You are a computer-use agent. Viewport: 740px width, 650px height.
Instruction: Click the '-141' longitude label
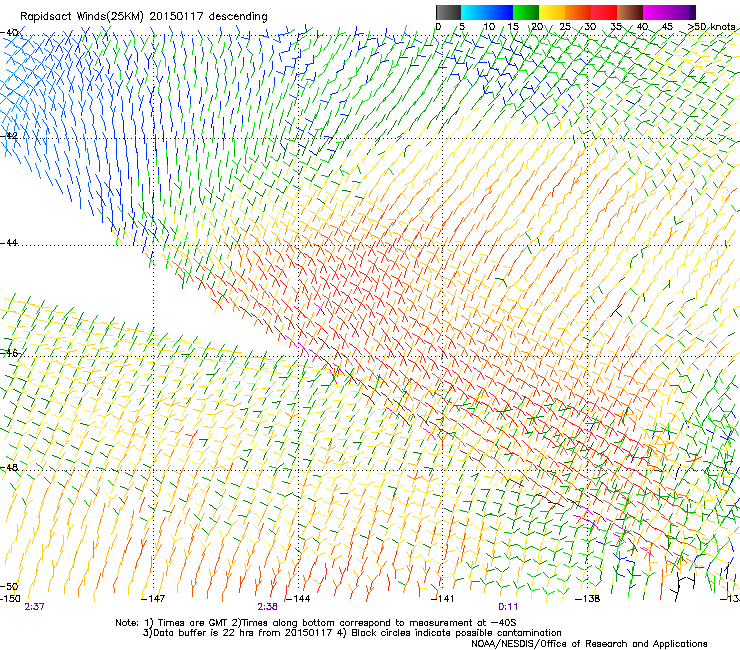tap(443, 599)
